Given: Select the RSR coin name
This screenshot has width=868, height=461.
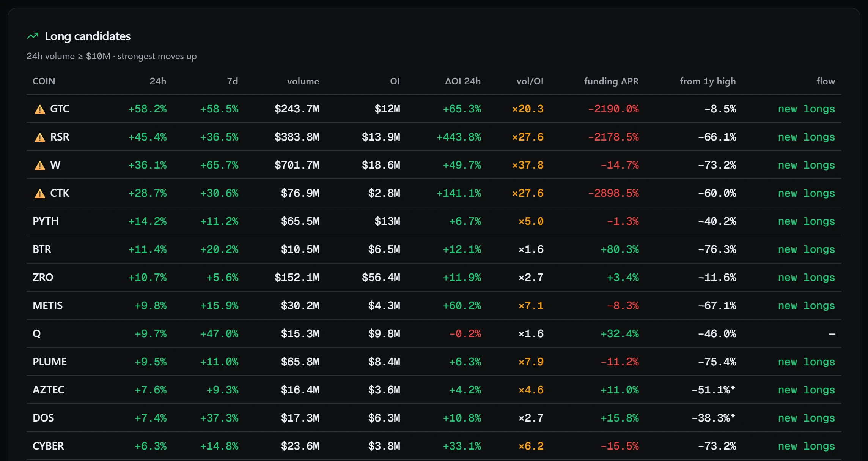Looking at the screenshot, I should (x=60, y=137).
